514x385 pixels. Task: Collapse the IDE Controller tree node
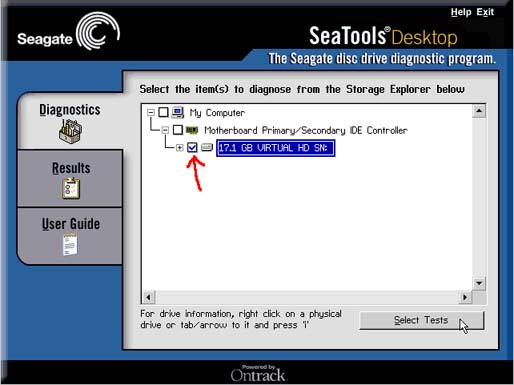(165, 130)
